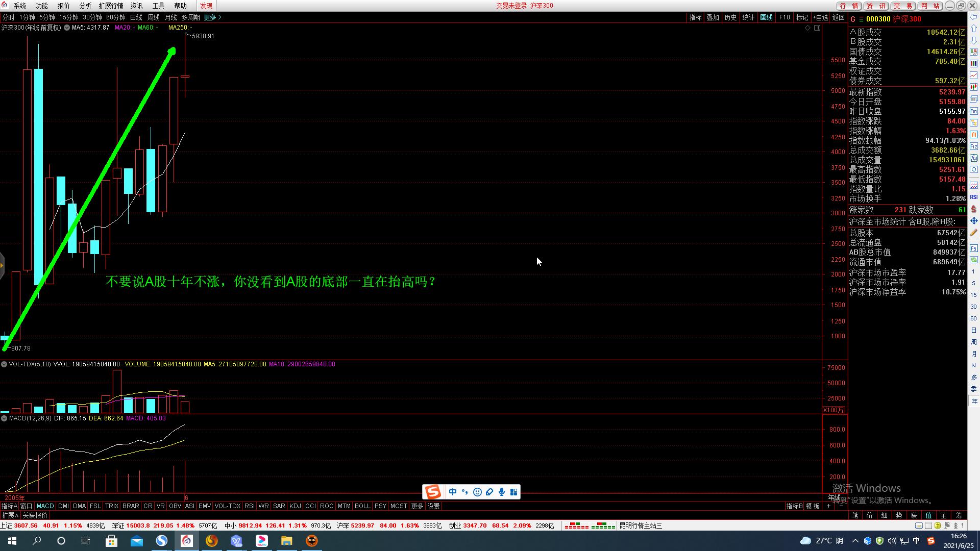Click the 设置 indicator settings button
Image resolution: width=980 pixels, height=551 pixels.
[x=433, y=506]
